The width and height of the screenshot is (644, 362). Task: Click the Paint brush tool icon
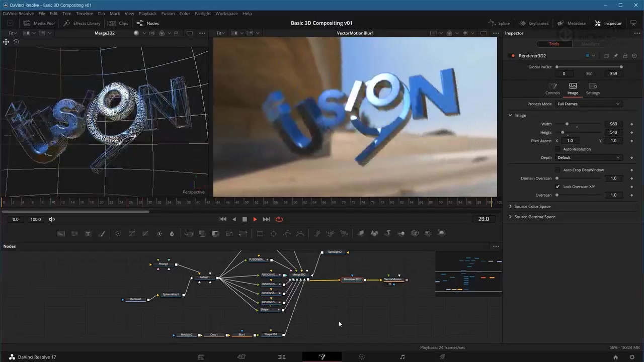[x=102, y=234]
